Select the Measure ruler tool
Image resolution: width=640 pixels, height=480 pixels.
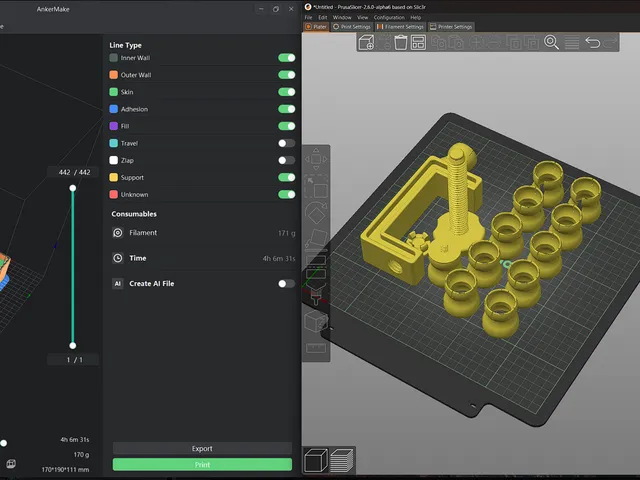(316, 348)
